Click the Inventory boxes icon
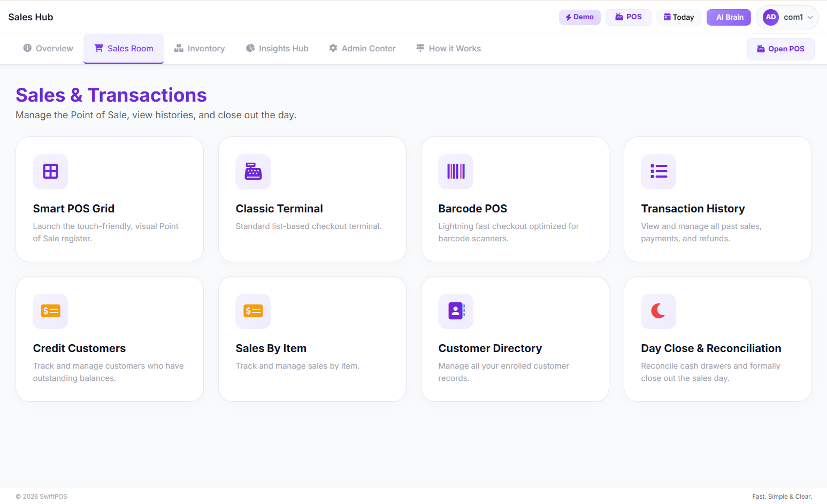827x504 pixels. click(x=179, y=48)
